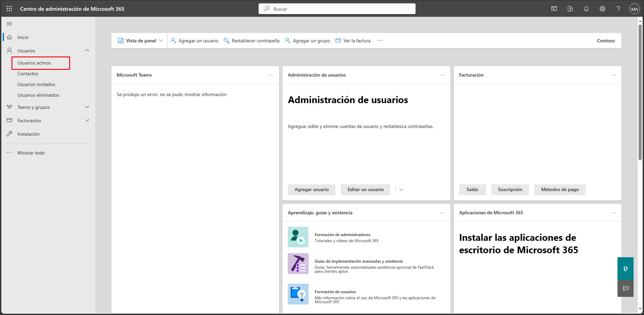Open MA account avatar menu

[x=634, y=9]
